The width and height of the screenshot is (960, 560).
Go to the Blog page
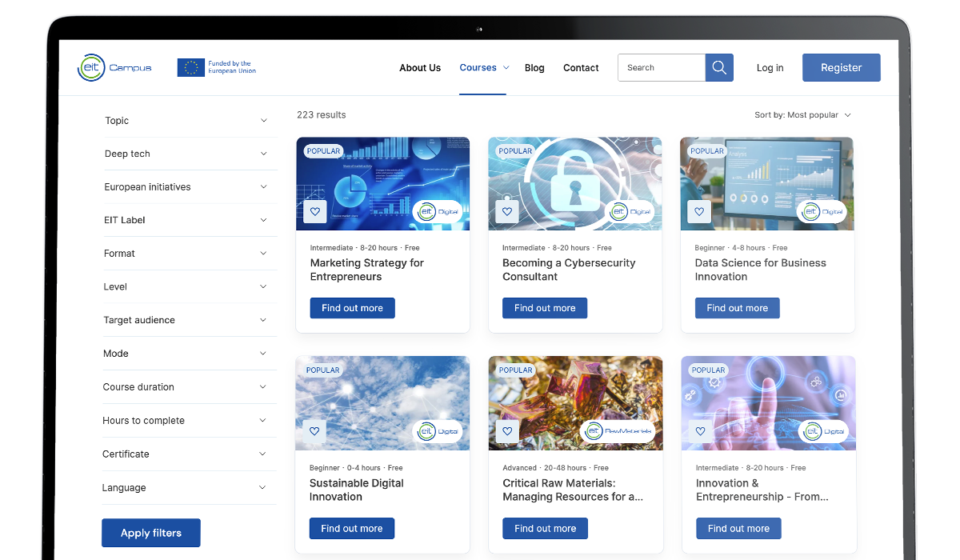pos(534,68)
